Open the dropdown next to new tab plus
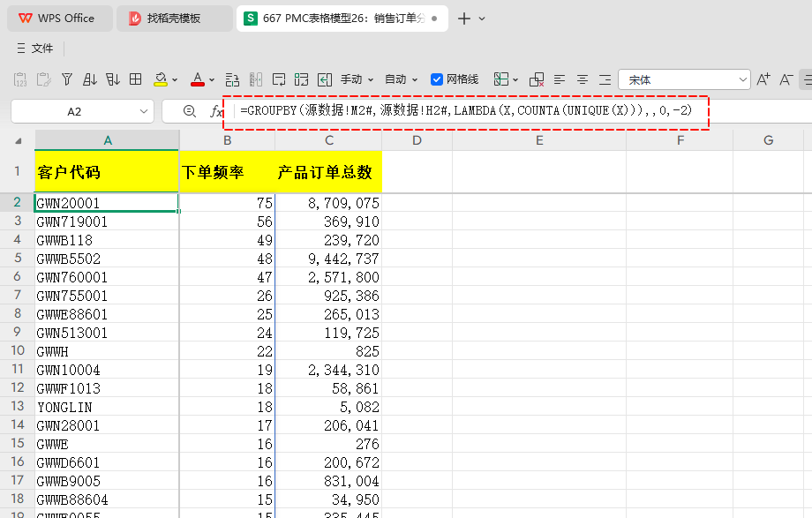This screenshot has width=812, height=518. (x=482, y=19)
